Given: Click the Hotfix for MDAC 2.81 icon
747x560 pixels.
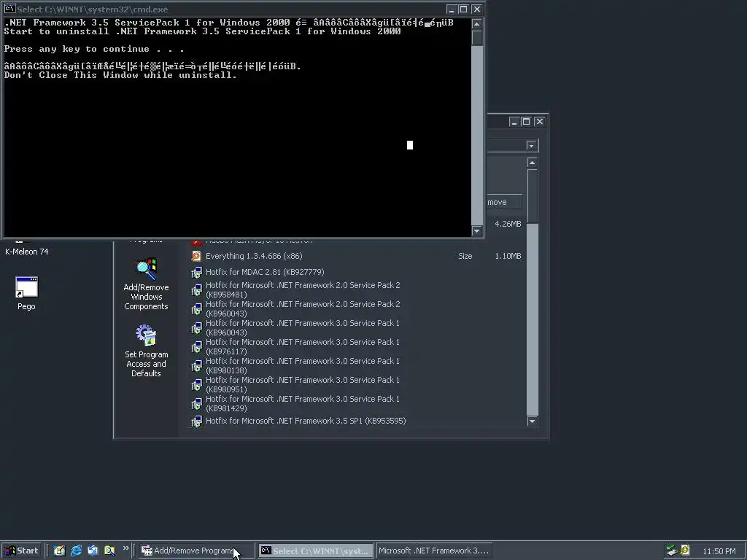Looking at the screenshot, I should pos(196,273).
